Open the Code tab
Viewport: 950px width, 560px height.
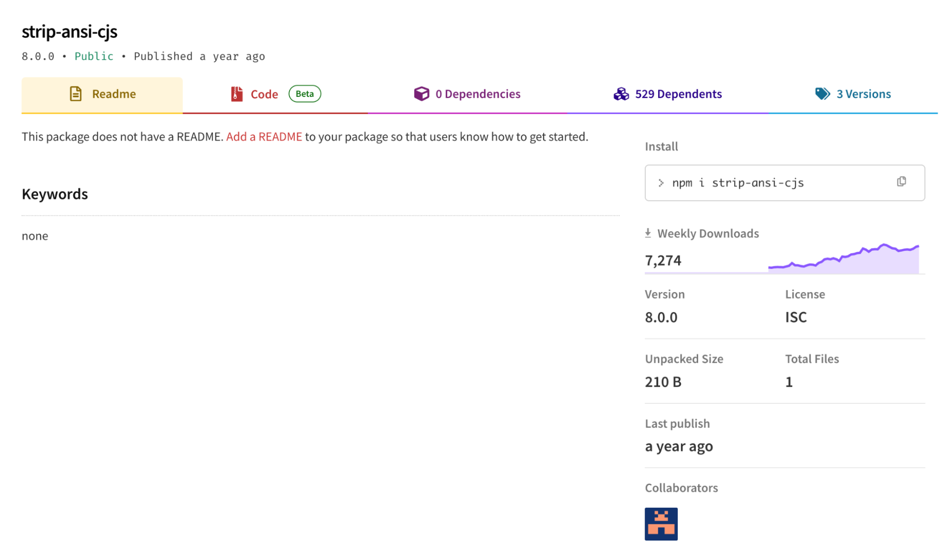(x=264, y=95)
